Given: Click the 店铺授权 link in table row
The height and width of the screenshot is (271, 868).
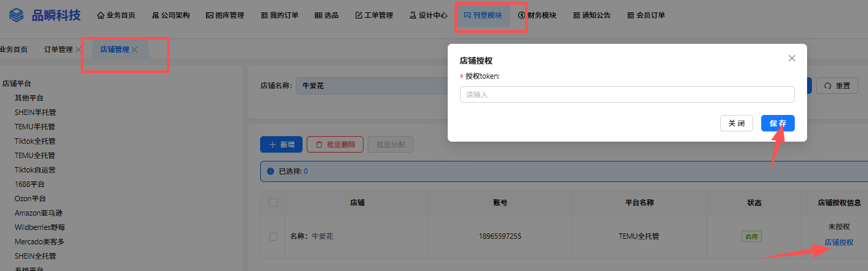Looking at the screenshot, I should pyautogui.click(x=839, y=242).
